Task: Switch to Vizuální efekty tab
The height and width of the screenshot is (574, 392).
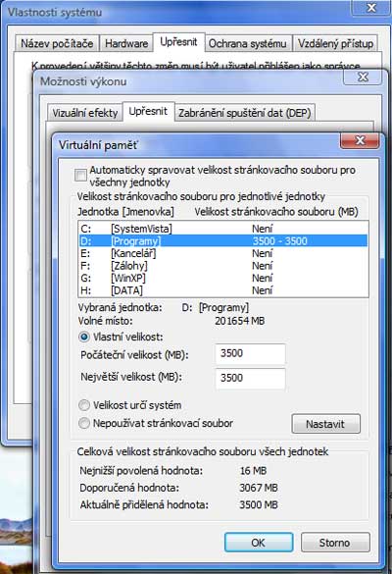Action: (x=85, y=113)
